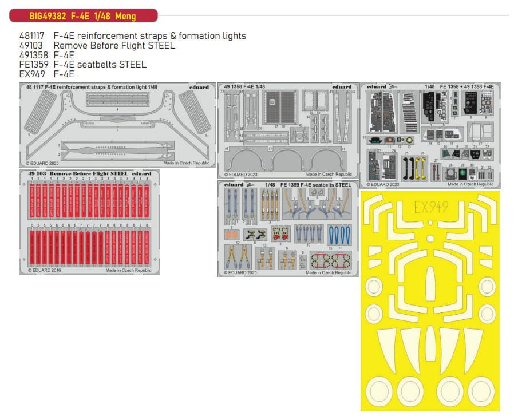Click the yellow ejection handles on the cockpit fret
This screenshot has height=420, width=514.
pos(421,169)
